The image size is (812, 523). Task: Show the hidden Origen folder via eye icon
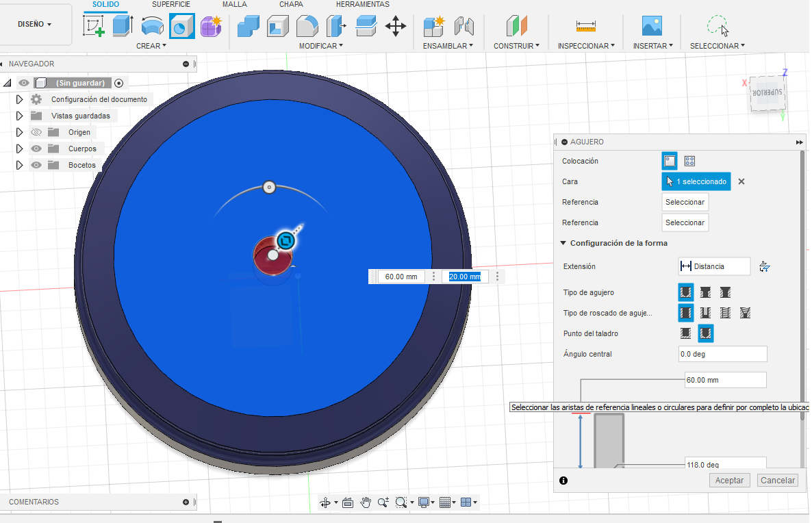point(36,132)
